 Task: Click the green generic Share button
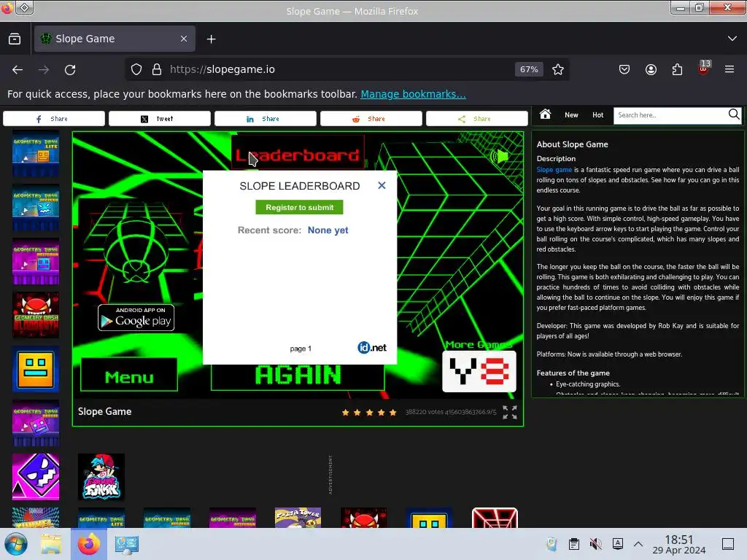tap(477, 119)
